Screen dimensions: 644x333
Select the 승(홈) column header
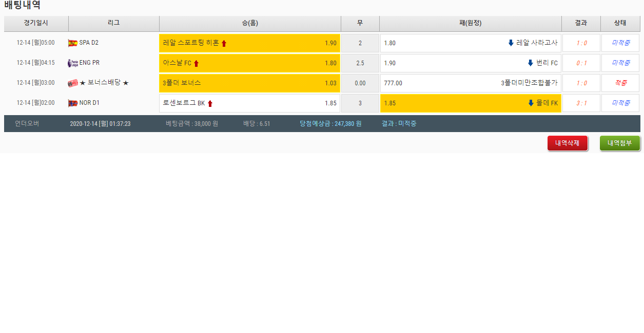point(250,23)
